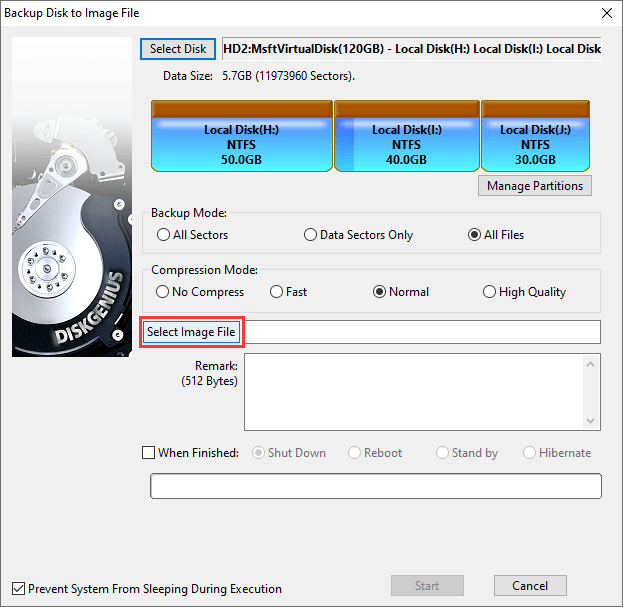Image resolution: width=623 pixels, height=607 pixels.
Task: Choose All Files backup mode
Action: (x=475, y=235)
